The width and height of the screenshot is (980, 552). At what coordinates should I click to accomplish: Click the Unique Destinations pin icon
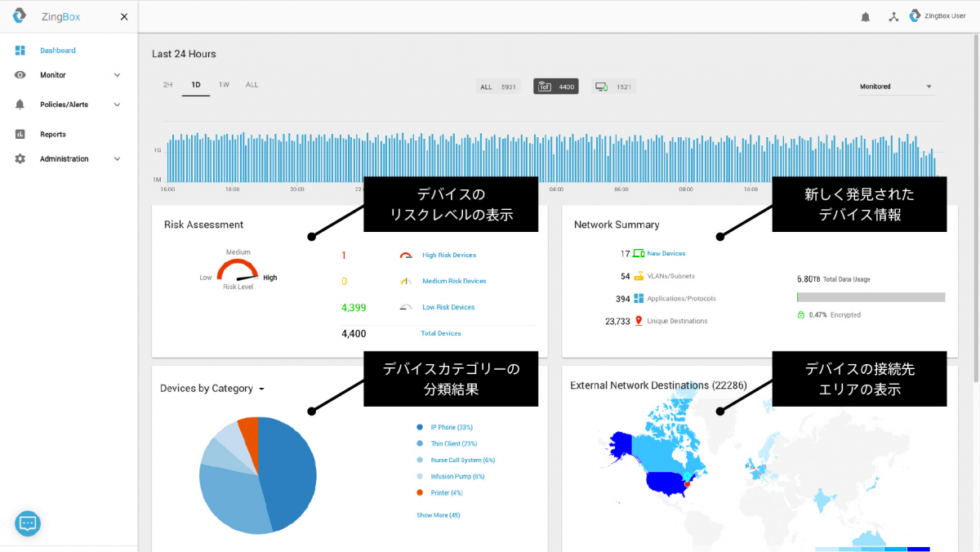coord(639,321)
